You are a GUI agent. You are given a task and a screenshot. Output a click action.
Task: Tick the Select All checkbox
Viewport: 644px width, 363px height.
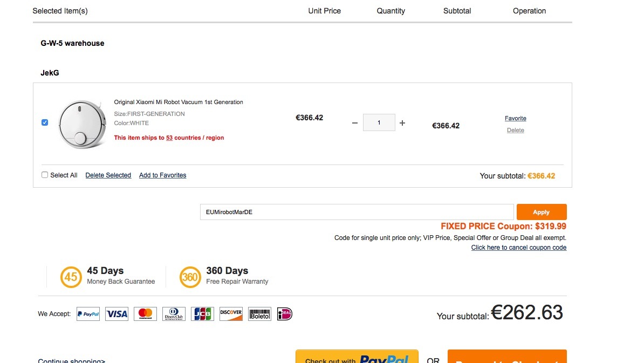pos(45,175)
